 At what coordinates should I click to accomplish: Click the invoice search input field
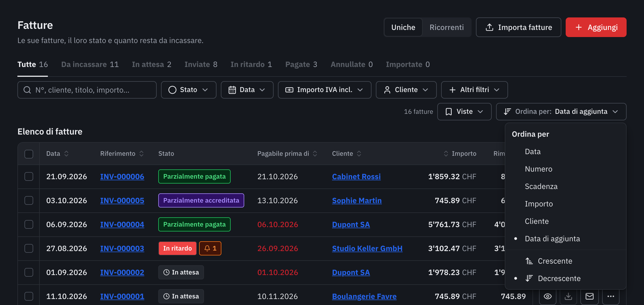point(87,90)
